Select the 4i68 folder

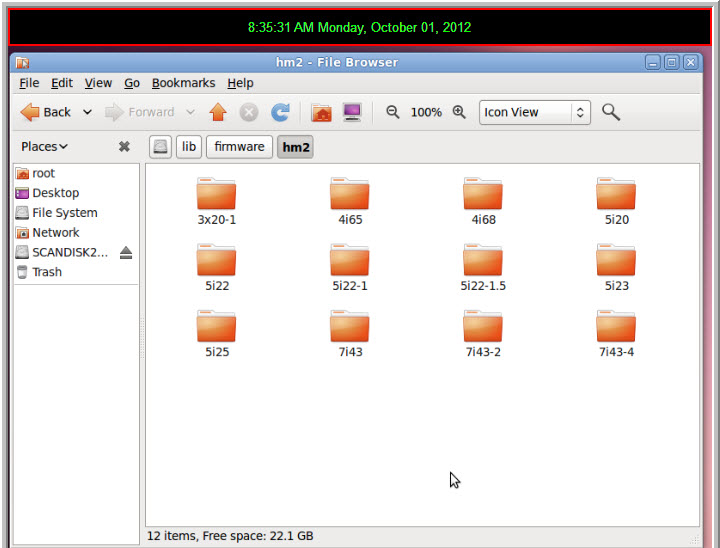[483, 201]
